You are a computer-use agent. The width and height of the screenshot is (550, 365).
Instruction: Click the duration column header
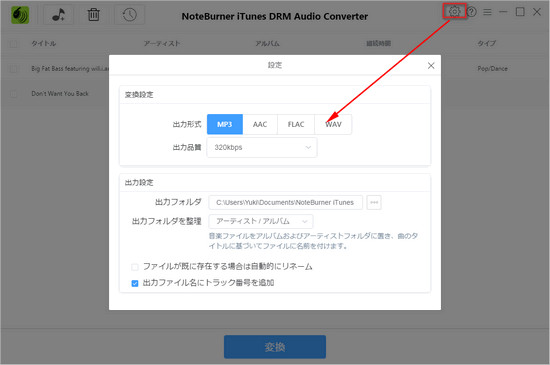378,43
